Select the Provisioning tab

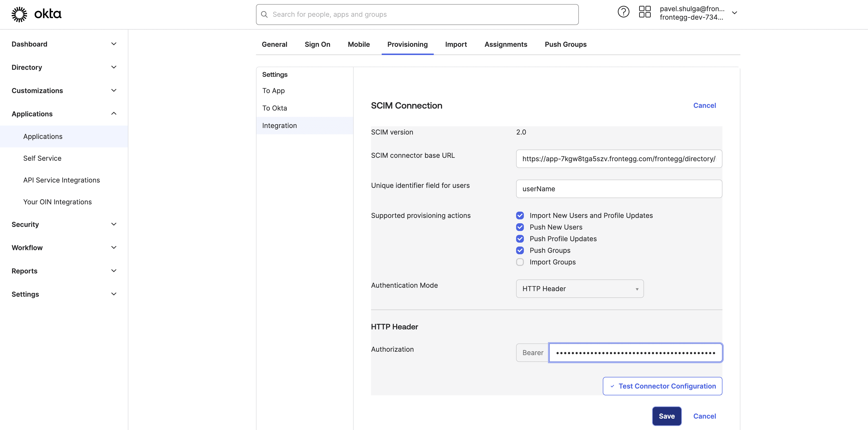pos(407,45)
